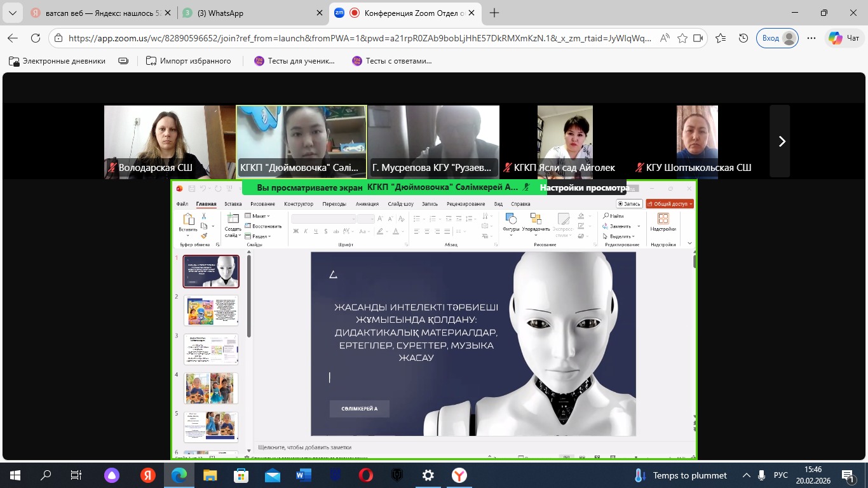Switch to the (3) WhatsApp tab

click(x=248, y=13)
